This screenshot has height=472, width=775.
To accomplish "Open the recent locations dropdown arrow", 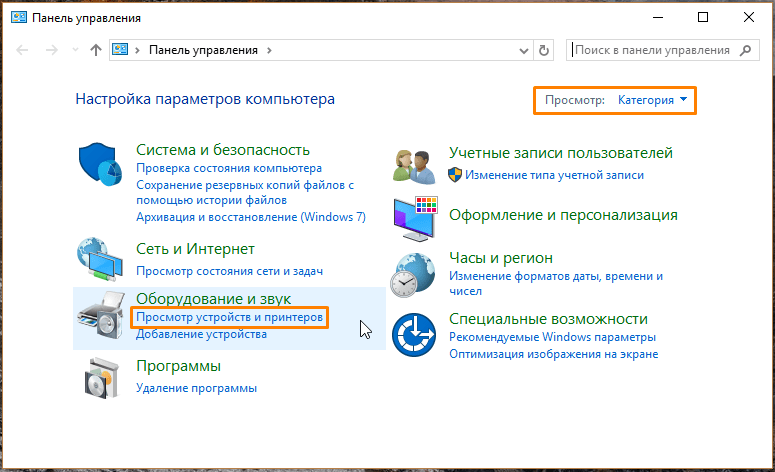I will tap(75, 50).
